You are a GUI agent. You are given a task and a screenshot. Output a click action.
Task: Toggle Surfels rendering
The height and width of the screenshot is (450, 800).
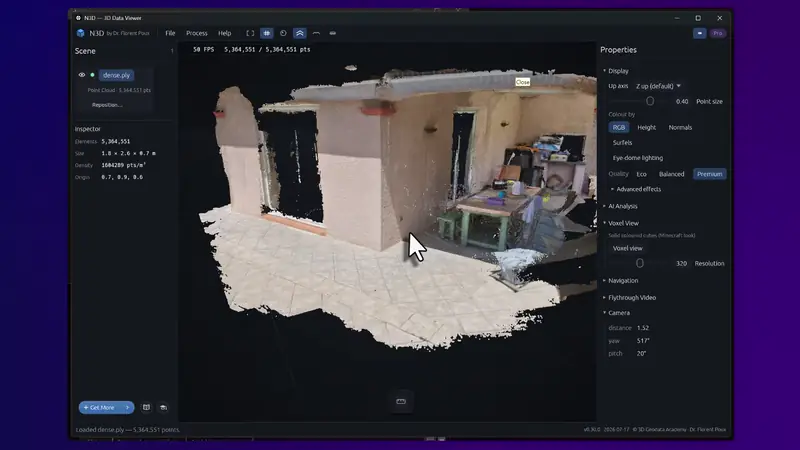point(622,143)
